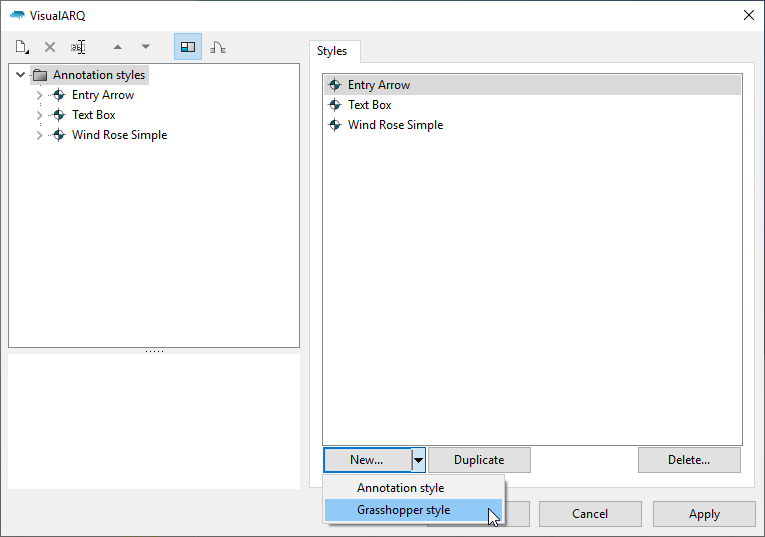Select Wind Rose Simple in the left tree
Image resolution: width=765 pixels, height=537 pixels.
(x=120, y=135)
